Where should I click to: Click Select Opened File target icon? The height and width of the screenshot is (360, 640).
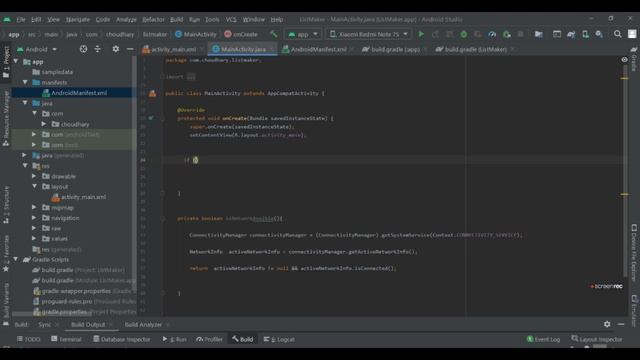[83, 49]
